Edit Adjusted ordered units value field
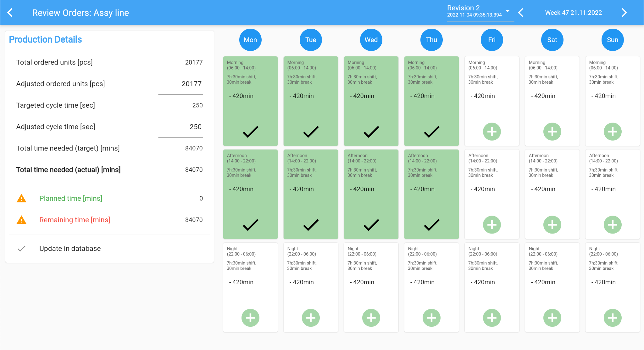 pyautogui.click(x=181, y=84)
